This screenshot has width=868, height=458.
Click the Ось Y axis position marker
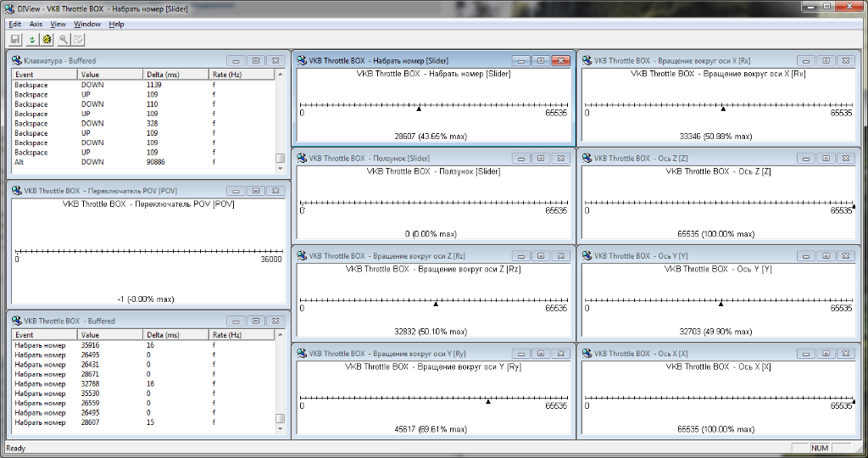pyautogui.click(x=721, y=304)
